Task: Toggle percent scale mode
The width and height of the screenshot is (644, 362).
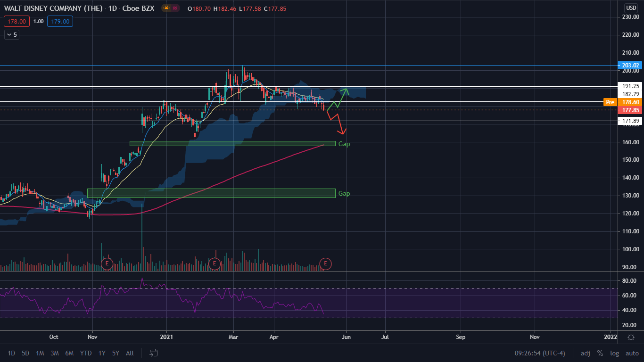Action: click(x=600, y=353)
